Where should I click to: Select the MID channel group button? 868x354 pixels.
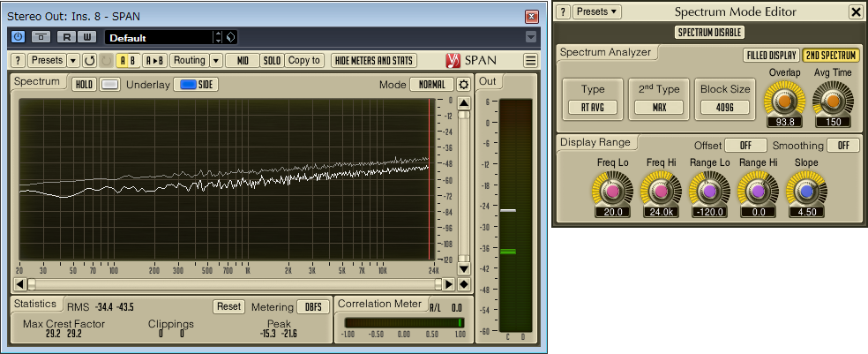(243, 60)
